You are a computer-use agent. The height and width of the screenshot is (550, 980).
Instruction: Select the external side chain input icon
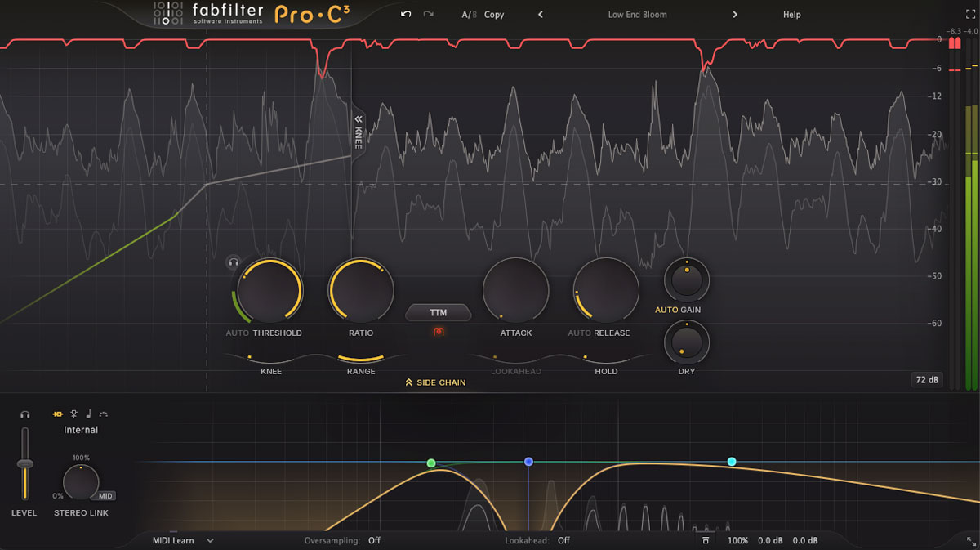click(73, 414)
